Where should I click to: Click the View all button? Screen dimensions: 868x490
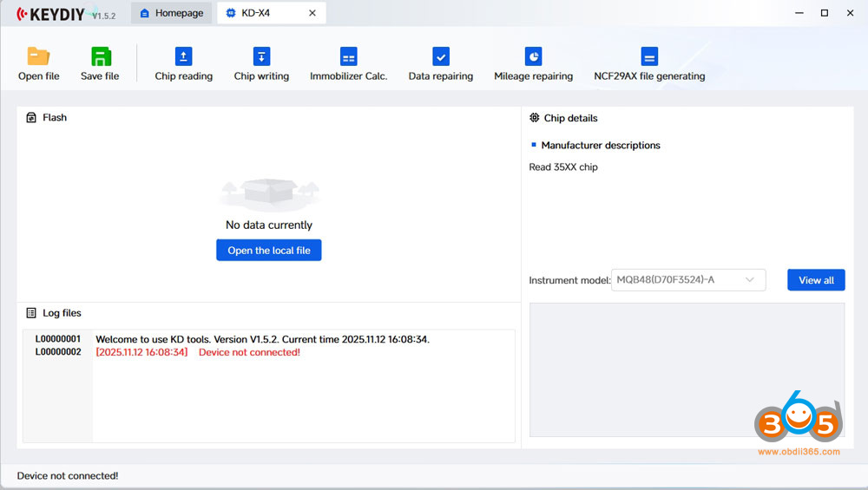[815, 280]
